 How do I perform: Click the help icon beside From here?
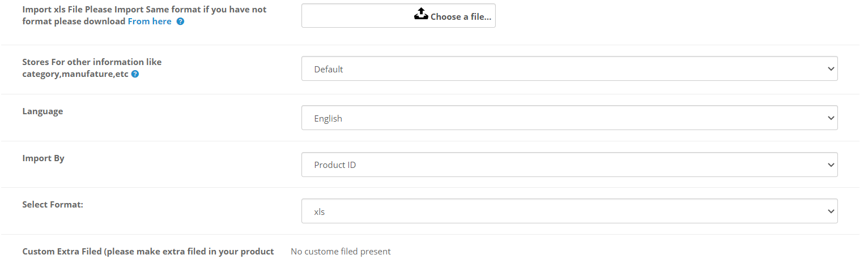click(180, 21)
